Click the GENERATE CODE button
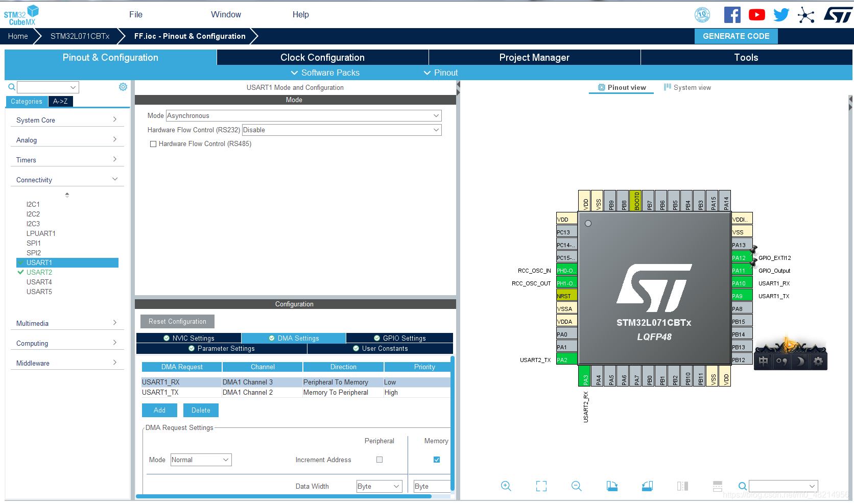This screenshot has height=504, width=854. pyautogui.click(x=736, y=36)
